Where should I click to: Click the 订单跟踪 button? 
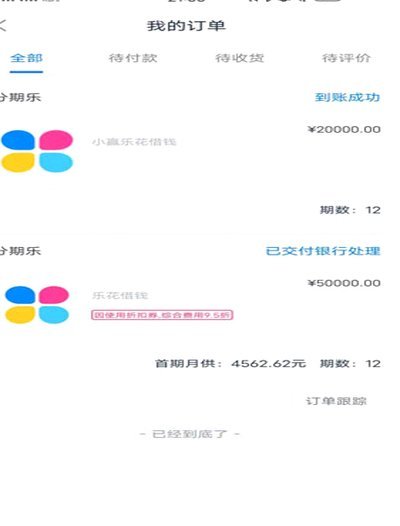[x=336, y=401]
